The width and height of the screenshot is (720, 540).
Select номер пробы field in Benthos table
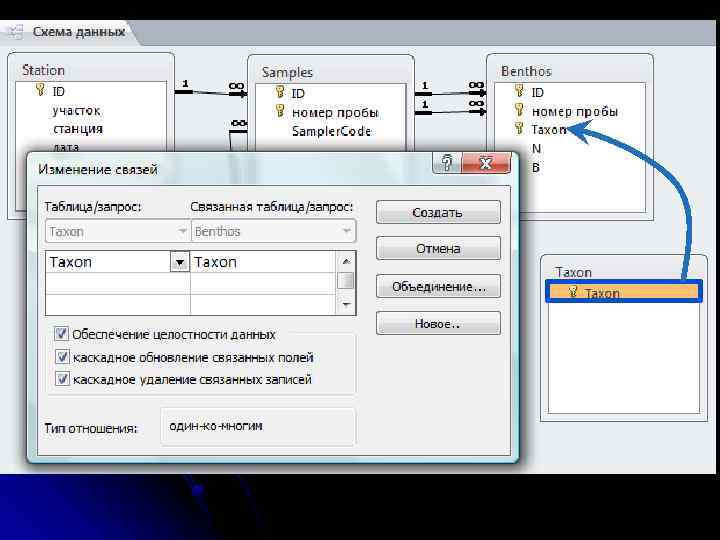point(574,112)
